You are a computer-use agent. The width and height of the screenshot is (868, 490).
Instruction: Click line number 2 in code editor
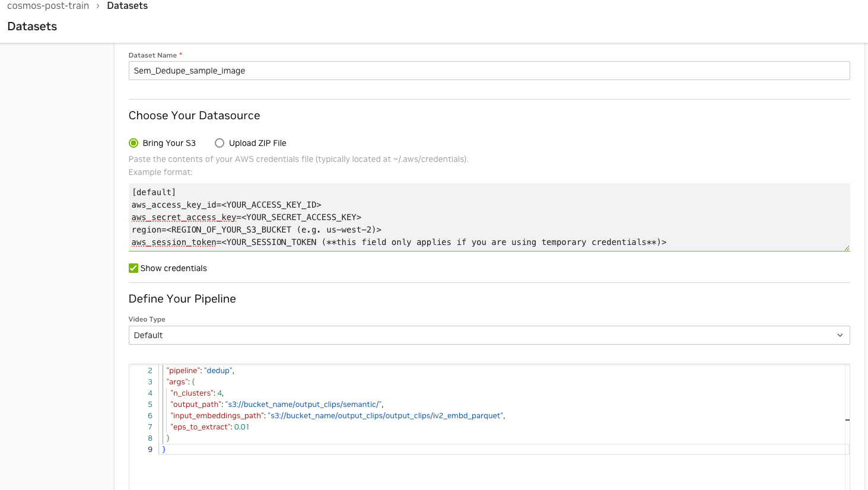click(x=150, y=370)
